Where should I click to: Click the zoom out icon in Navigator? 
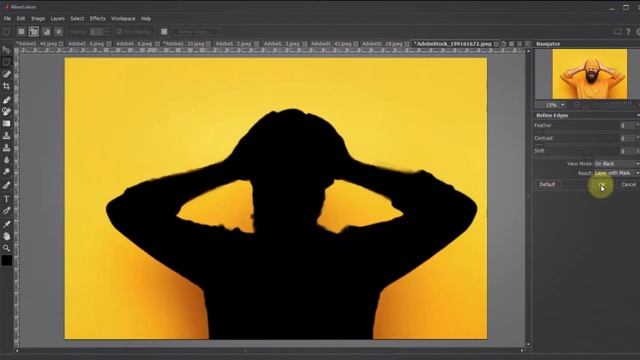click(577, 105)
